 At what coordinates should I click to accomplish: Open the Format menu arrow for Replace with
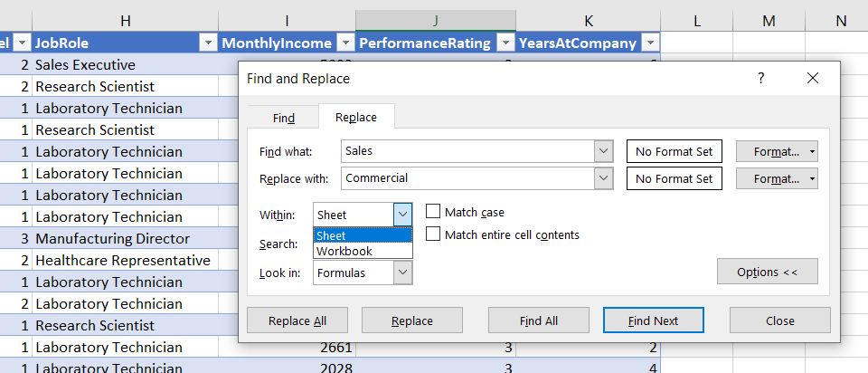[x=812, y=178]
